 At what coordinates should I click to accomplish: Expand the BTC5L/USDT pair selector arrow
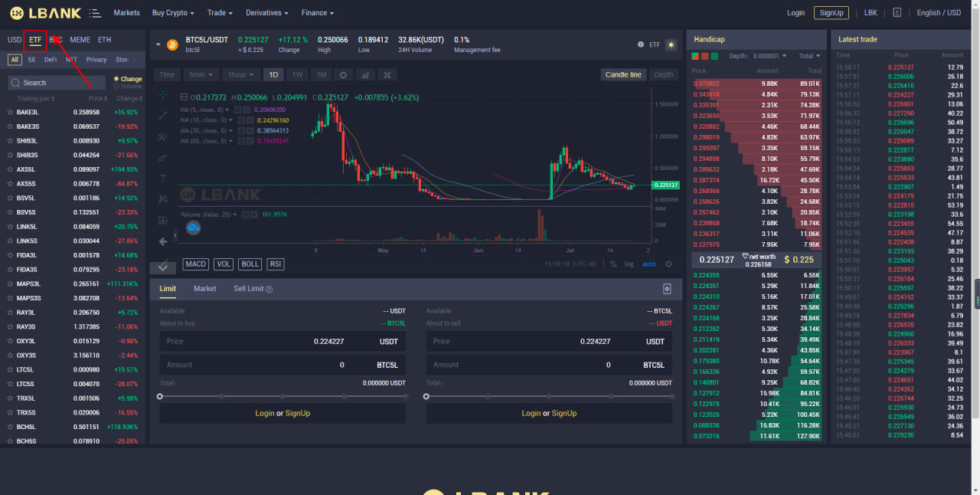pos(158,44)
